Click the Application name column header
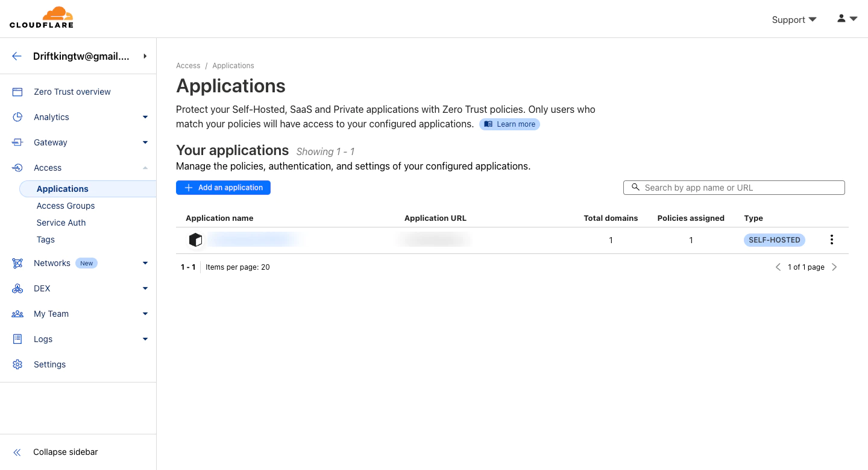 (219, 218)
